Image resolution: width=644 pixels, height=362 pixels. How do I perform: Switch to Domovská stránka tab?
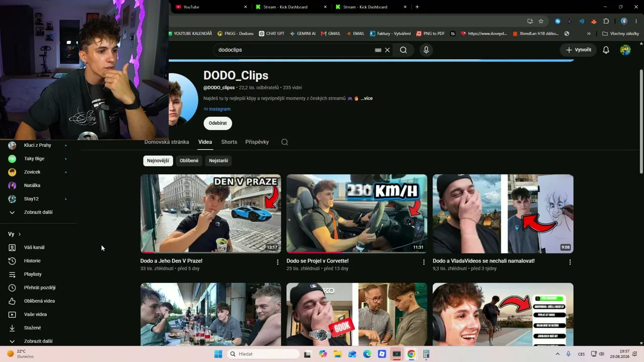[x=167, y=142]
